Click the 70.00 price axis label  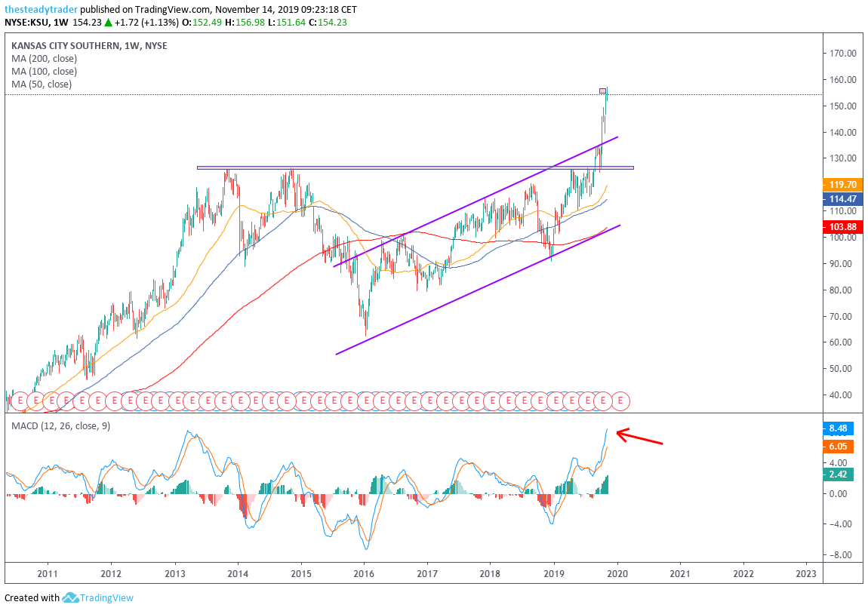click(842, 316)
